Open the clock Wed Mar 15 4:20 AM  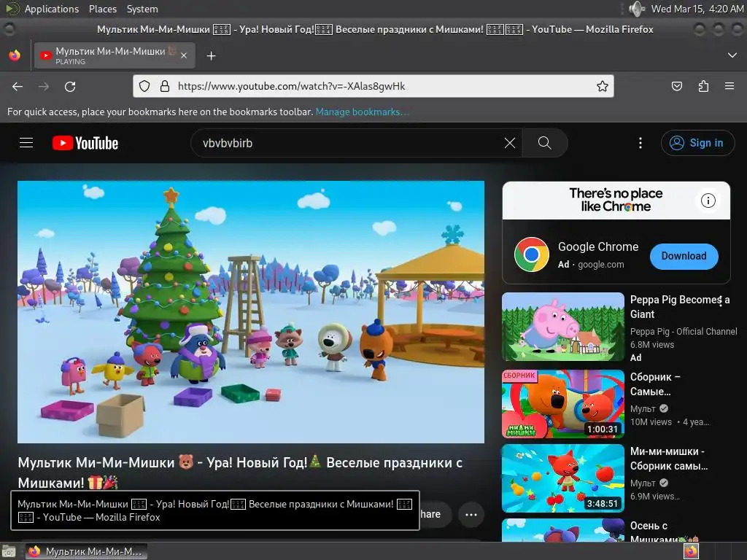697,9
